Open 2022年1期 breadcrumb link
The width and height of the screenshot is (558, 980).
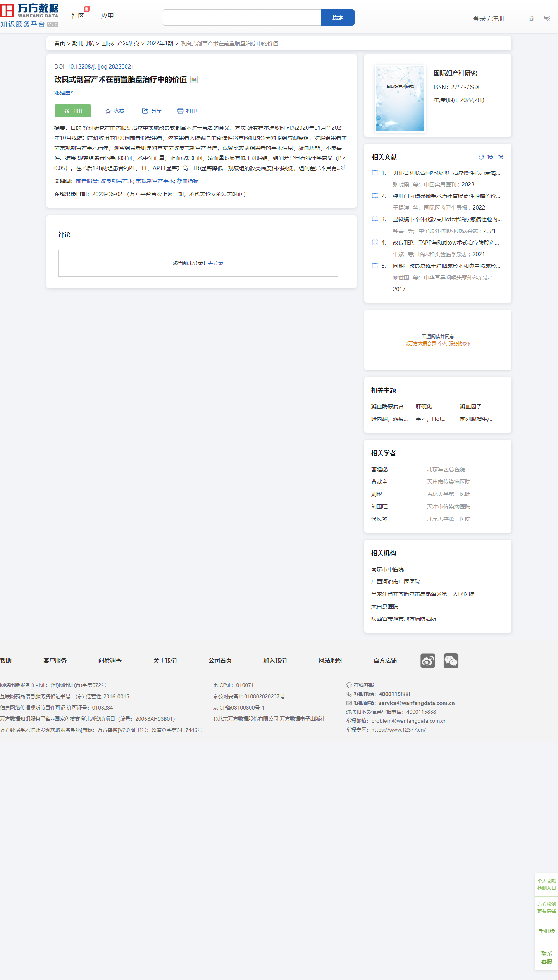pos(160,43)
